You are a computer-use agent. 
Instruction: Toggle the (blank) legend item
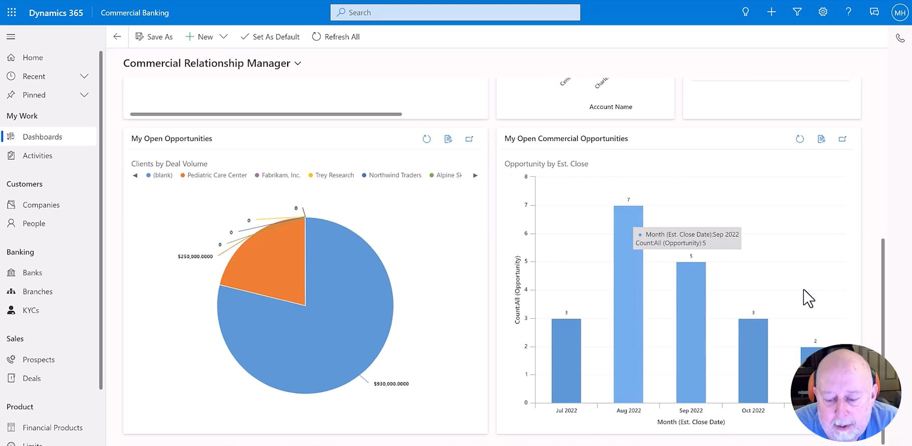pos(159,175)
